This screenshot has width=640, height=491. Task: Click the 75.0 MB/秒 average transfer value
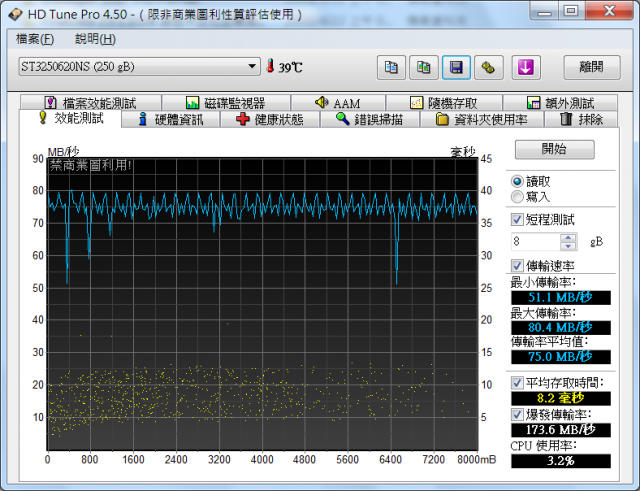click(x=560, y=357)
